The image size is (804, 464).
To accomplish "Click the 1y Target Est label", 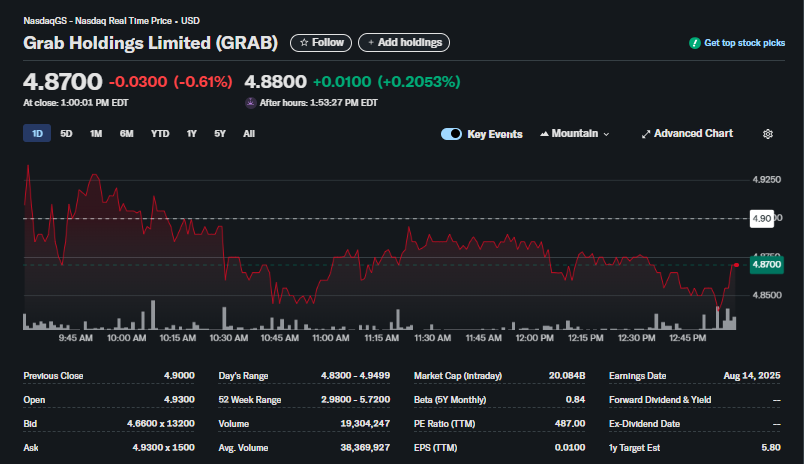I will coord(634,448).
